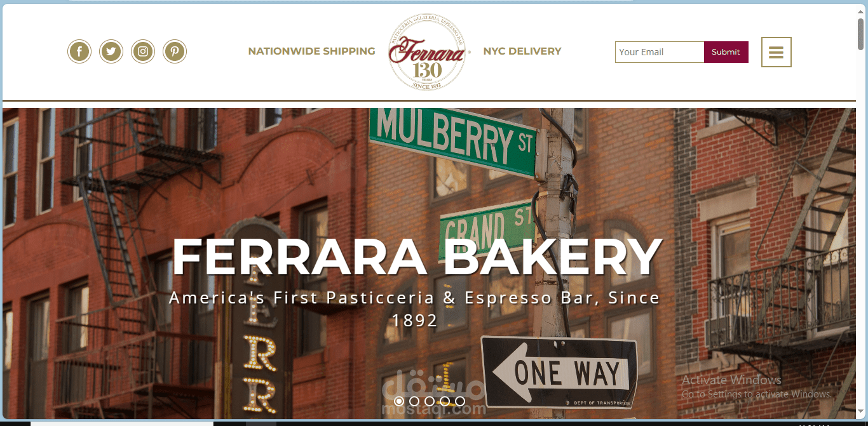Open the Facebook social icon
Viewport: 868px width, 426px height.
79,51
